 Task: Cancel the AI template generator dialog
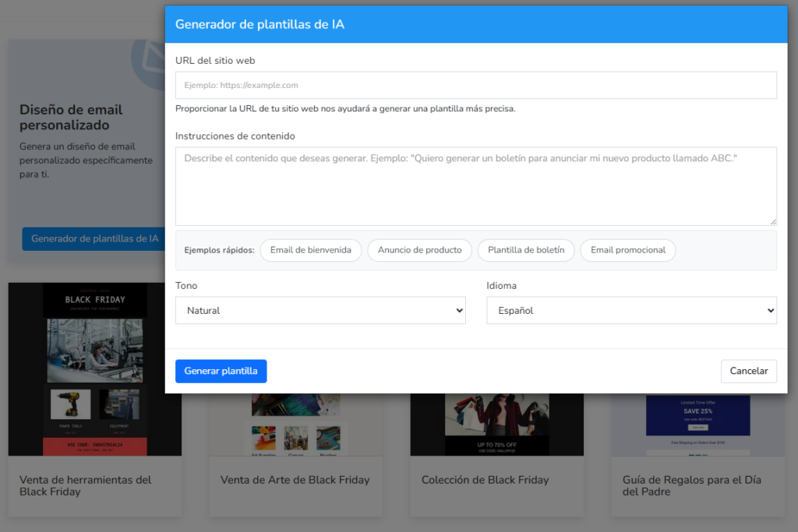(748, 371)
